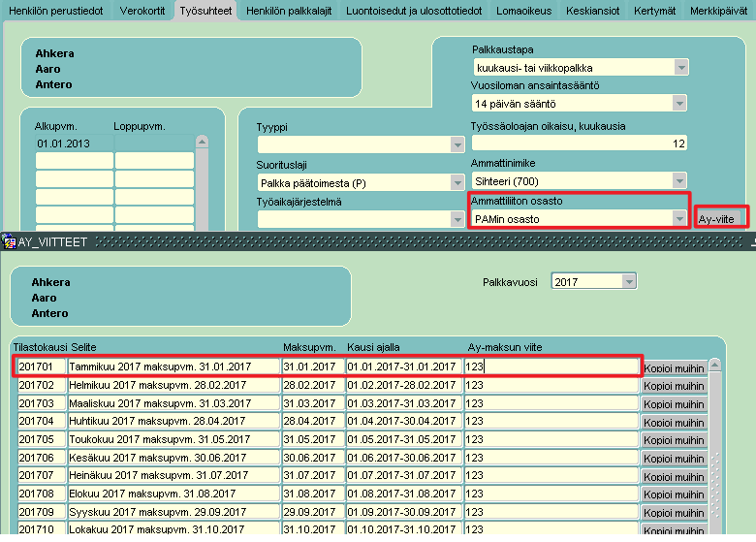Click AY_VIITTEET window title icon

[x=9, y=241]
